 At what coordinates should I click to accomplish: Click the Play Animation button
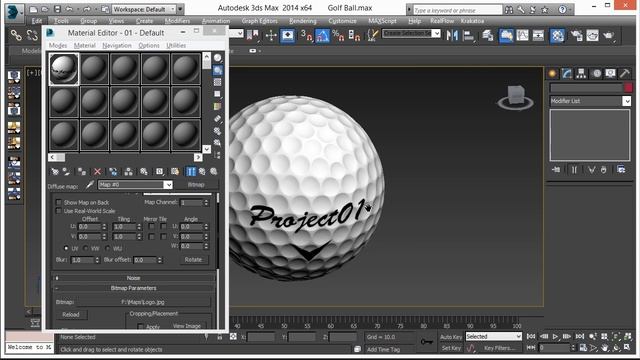click(555, 337)
